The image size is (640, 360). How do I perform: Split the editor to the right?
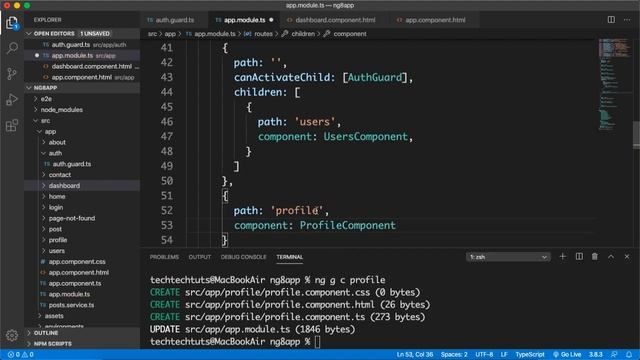pyautogui.click(x=611, y=20)
